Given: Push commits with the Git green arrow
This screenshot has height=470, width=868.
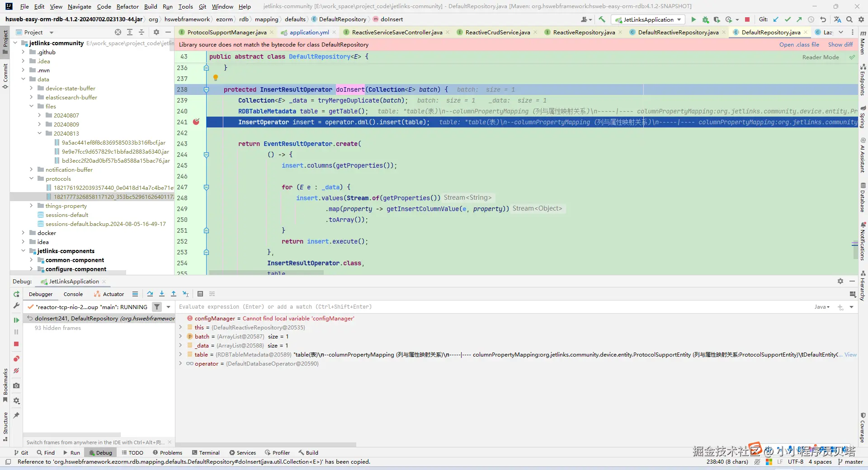Looking at the screenshot, I should [799, 19].
